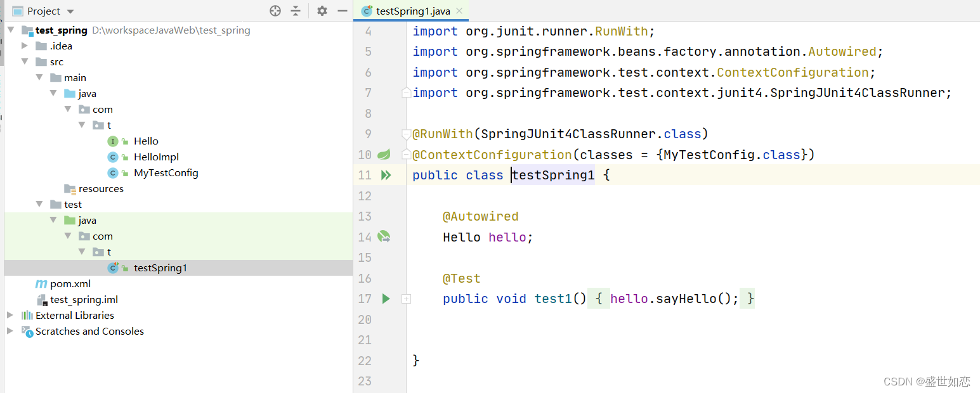980x393 pixels.
Task: Collapse the test_spring project root arrow
Action: (x=11, y=30)
